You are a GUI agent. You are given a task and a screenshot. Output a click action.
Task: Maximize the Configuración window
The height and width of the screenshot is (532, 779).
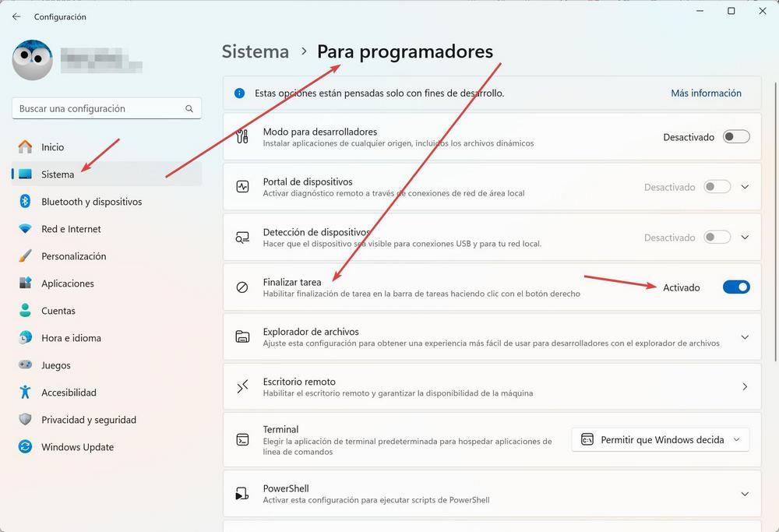point(731,11)
